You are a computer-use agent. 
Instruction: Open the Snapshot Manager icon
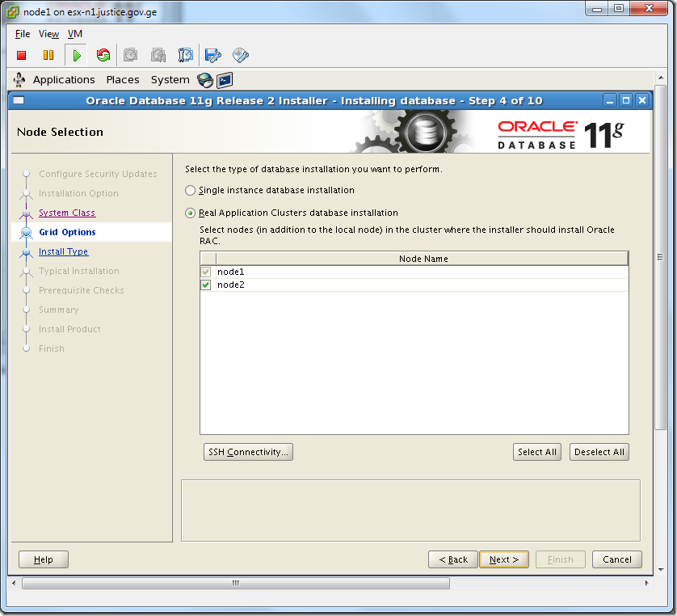185,55
